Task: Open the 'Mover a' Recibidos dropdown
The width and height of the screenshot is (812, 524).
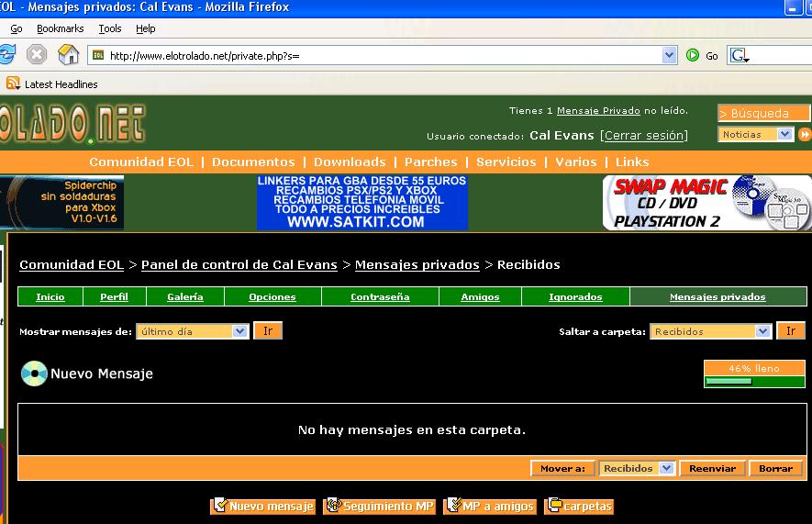Action: (x=637, y=468)
